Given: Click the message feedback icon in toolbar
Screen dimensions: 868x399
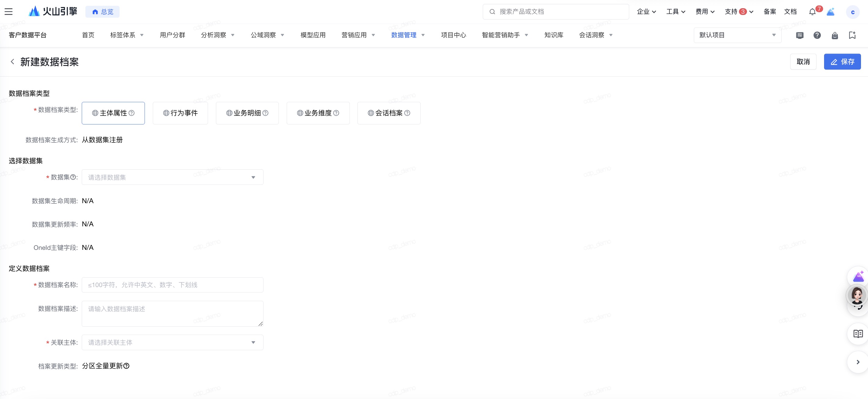Looking at the screenshot, I should [x=800, y=35].
